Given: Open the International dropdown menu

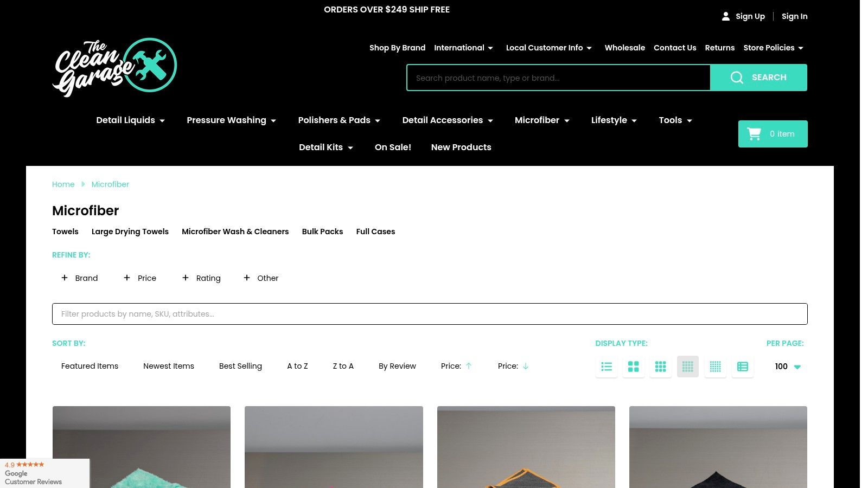Looking at the screenshot, I should click(464, 48).
